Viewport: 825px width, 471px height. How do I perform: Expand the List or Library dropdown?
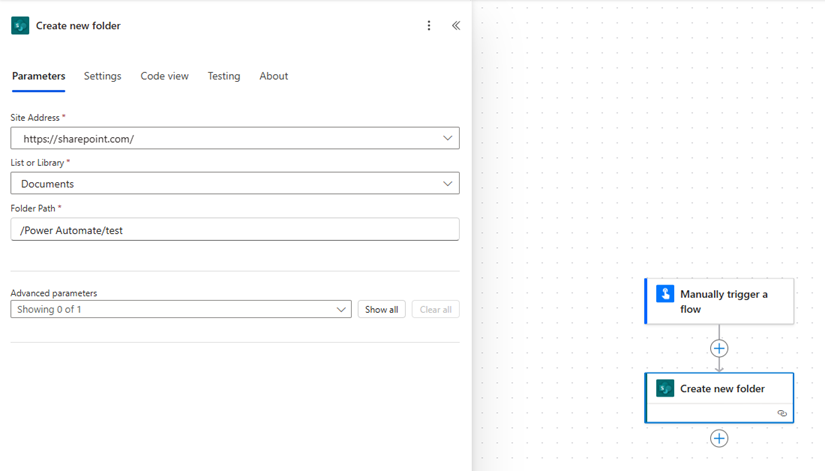(447, 184)
